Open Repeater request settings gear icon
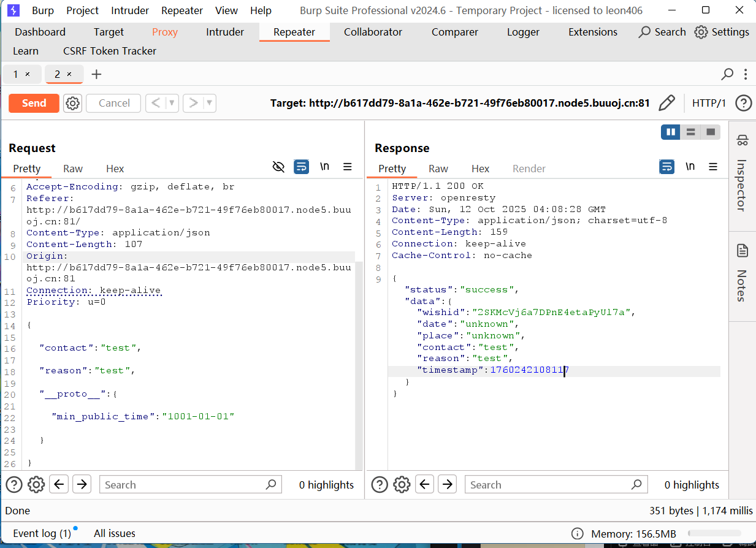Viewport: 756px width, 548px height. [x=73, y=103]
